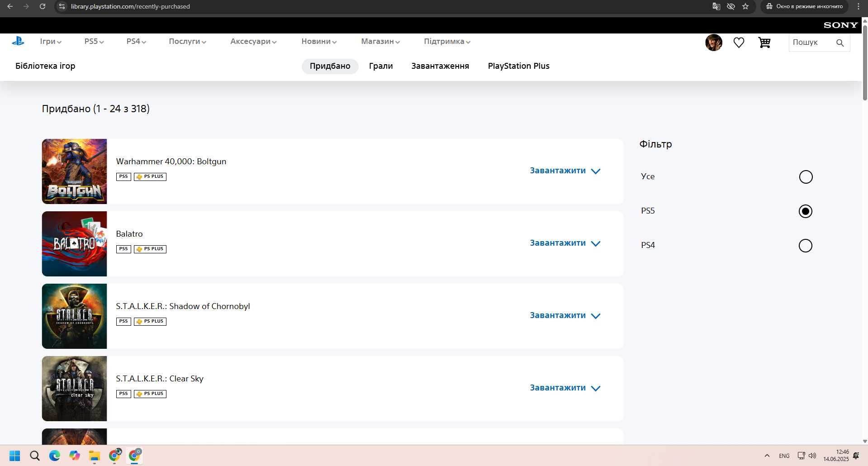Image resolution: width=868 pixels, height=466 pixels.
Task: Open the clock and date panel
Action: coord(836,456)
